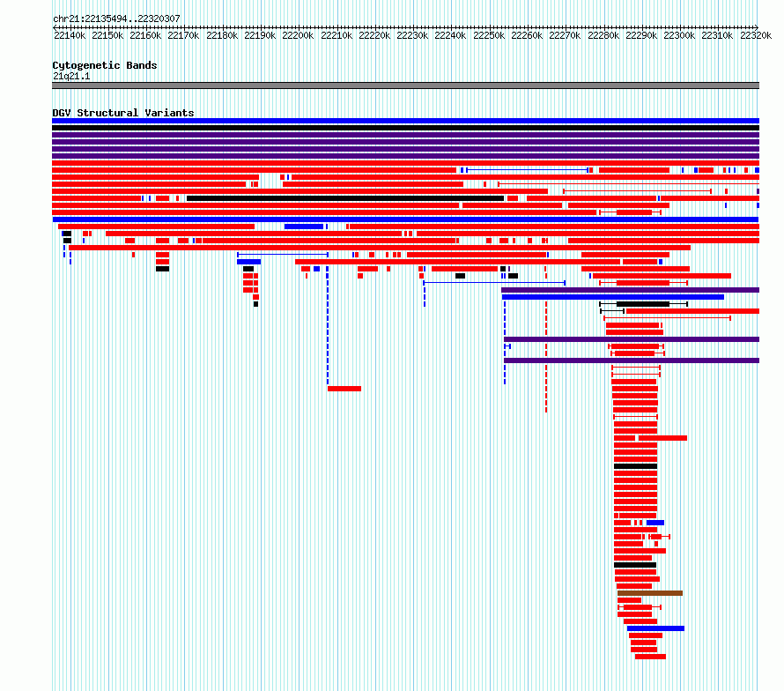Select the isolated red bar below the blue dashed line

[x=344, y=389]
